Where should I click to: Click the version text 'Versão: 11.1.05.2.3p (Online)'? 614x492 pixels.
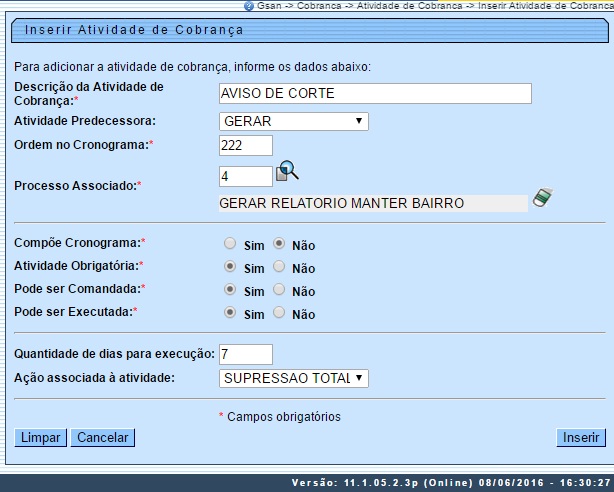click(382, 483)
